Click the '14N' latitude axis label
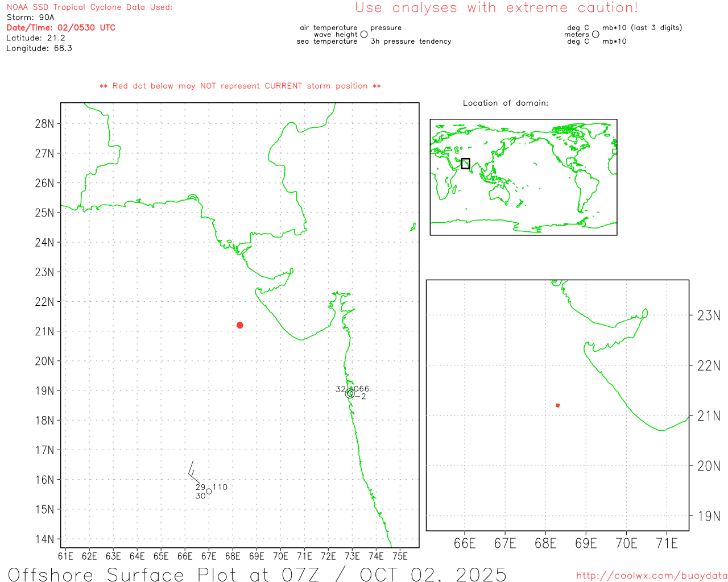728x582 pixels. 44,539
